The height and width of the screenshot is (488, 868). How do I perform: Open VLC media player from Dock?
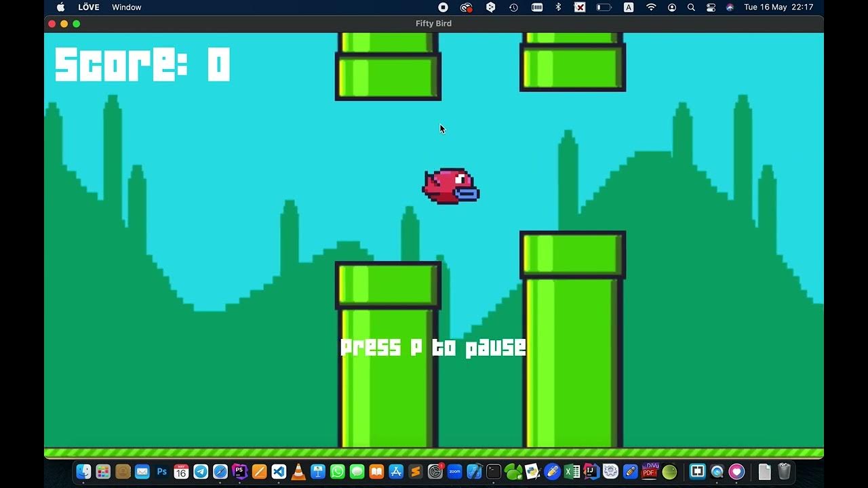pyautogui.click(x=298, y=471)
